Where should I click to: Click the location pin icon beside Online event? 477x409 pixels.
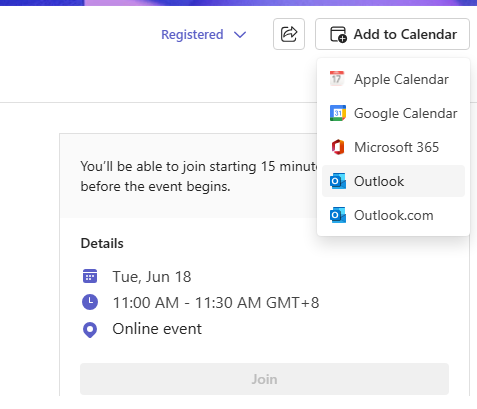(90, 330)
